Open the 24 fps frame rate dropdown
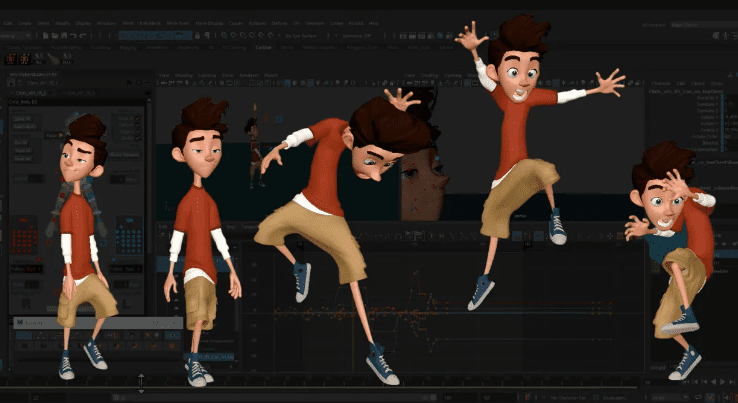Viewport: 738px width, 403px height. [670, 398]
